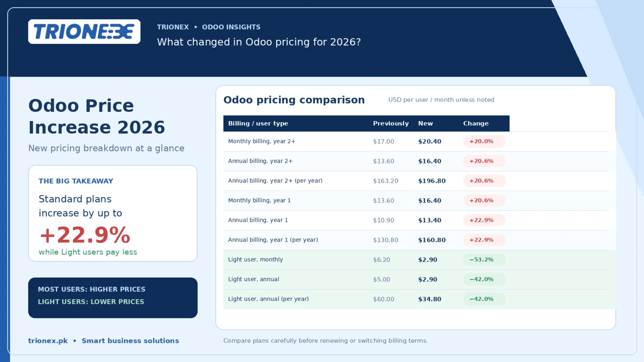Click "MOST USERS: HIGHER PRICES" line
This screenshot has width=644, height=362.
tap(92, 289)
